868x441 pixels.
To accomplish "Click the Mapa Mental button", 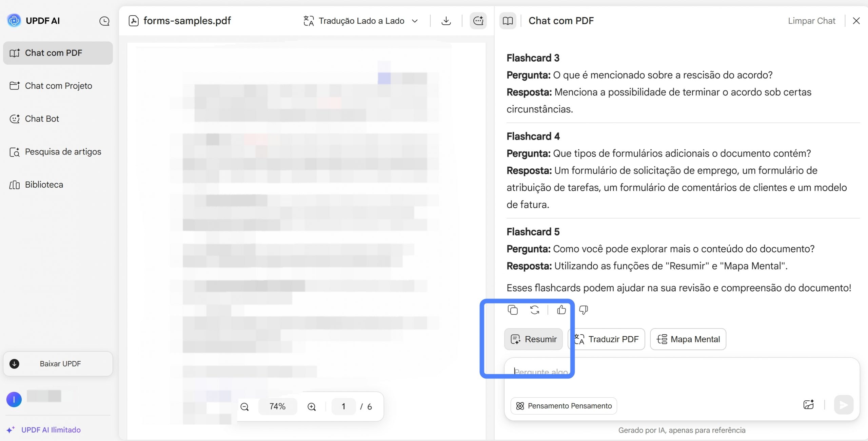I will [688, 339].
